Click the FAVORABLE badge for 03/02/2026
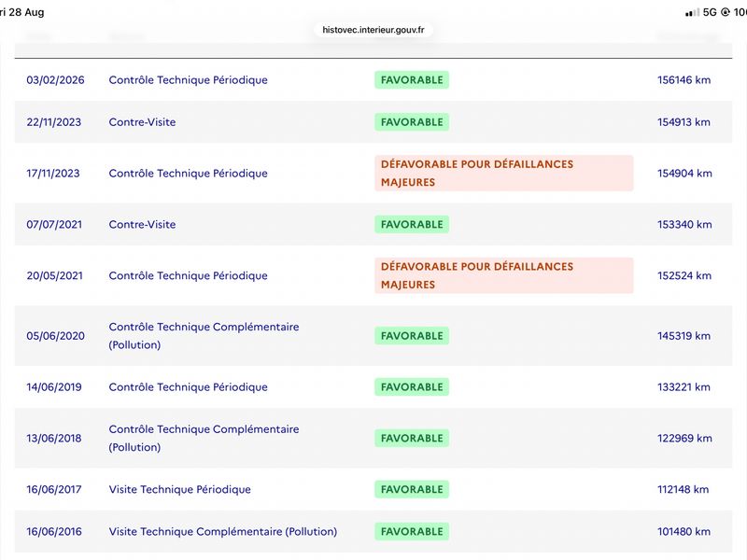Screen dimensions: 747x560 [412, 80]
